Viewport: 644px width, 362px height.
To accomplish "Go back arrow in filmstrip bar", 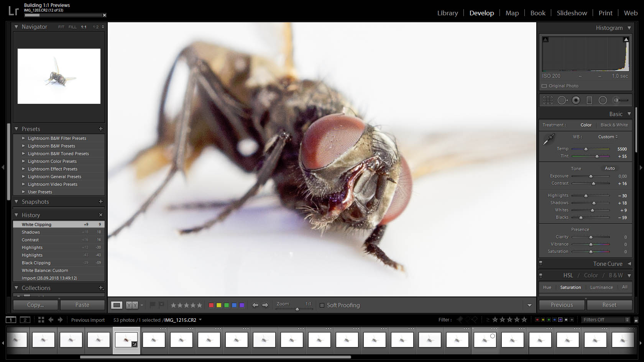I will (51, 320).
